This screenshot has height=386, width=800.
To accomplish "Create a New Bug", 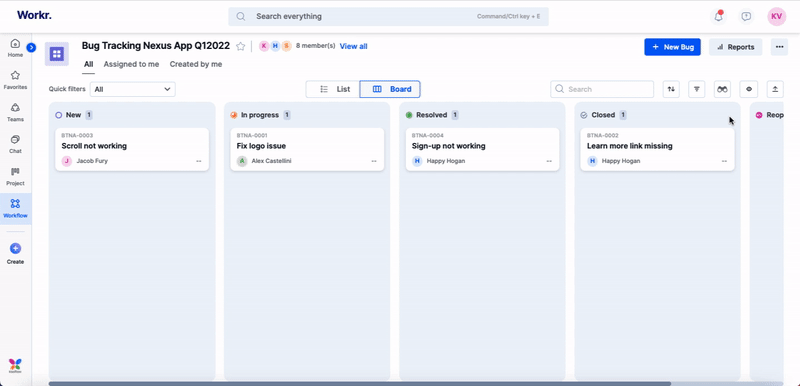I will [x=672, y=47].
